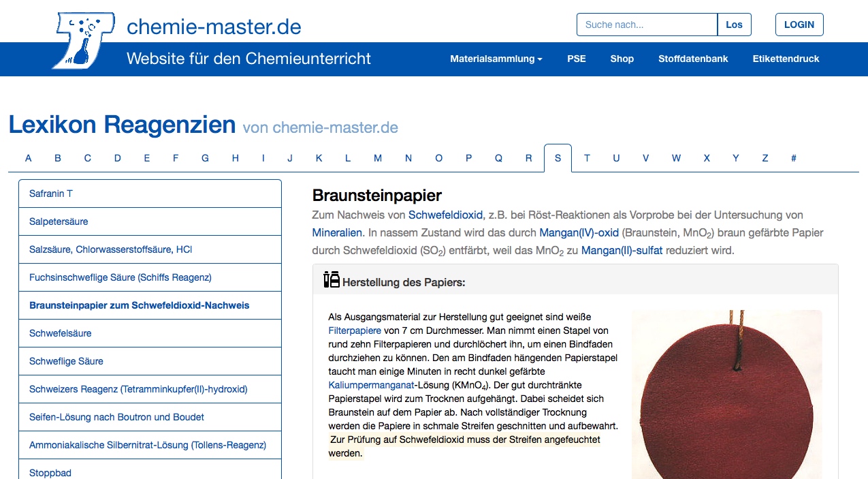Select the letter N tab
This screenshot has width=868, height=479.
(x=408, y=158)
